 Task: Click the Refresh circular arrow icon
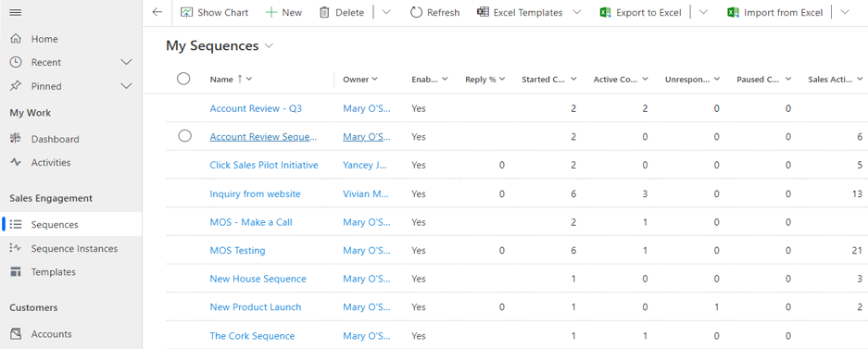tap(416, 12)
